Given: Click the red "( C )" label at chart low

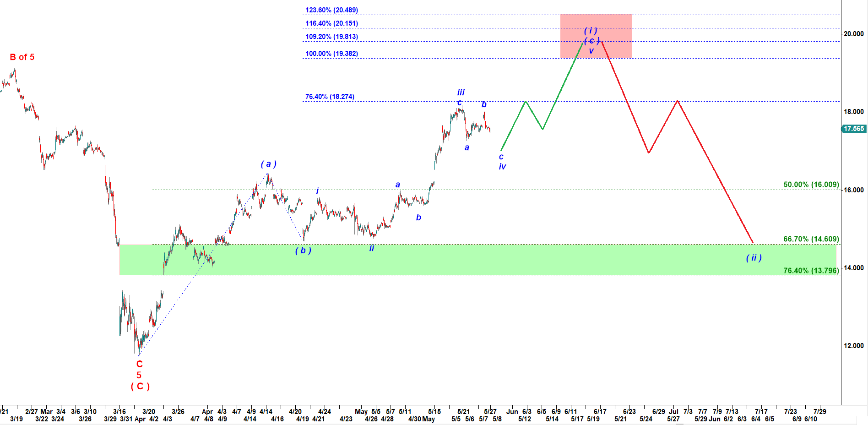Looking at the screenshot, I should (x=140, y=386).
